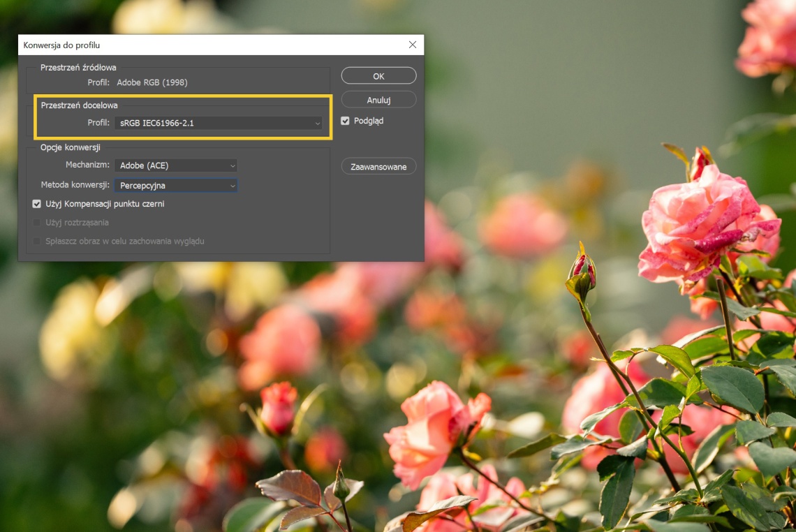Close the Konwersja do profilu dialog
The width and height of the screenshot is (796, 532).
point(413,45)
